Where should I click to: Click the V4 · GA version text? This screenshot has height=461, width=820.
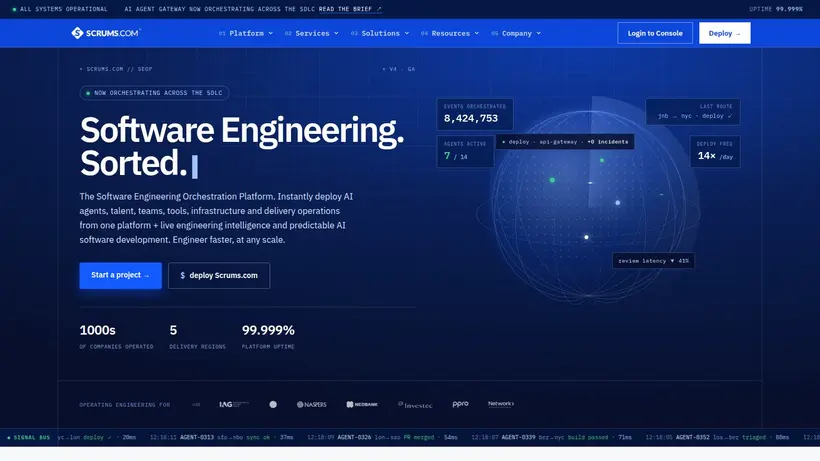(x=399, y=69)
